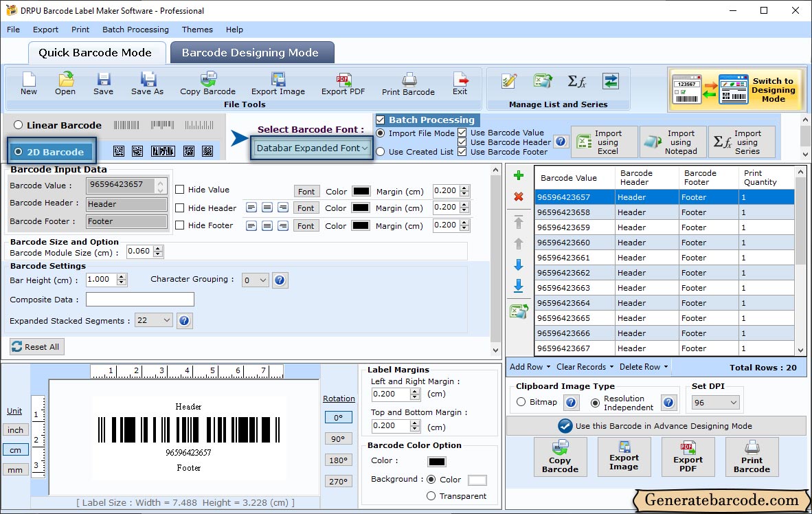Select the Bitmap clipboard image type
Screen dimensions: 812x514
521,402
